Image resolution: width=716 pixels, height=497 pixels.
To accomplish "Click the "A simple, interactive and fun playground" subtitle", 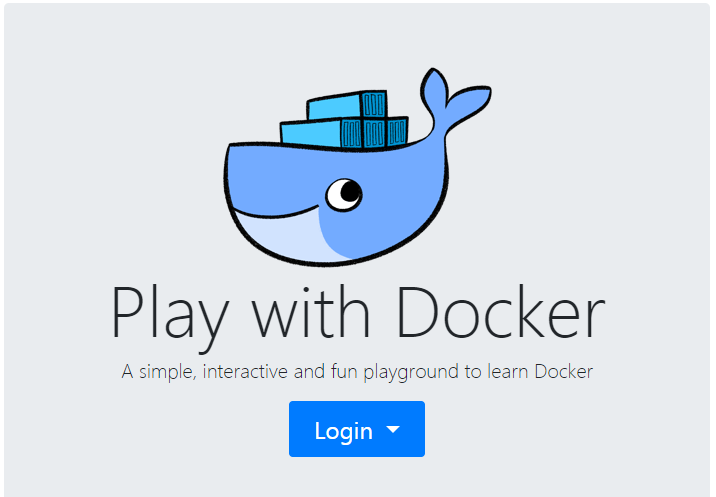I will (x=357, y=372).
